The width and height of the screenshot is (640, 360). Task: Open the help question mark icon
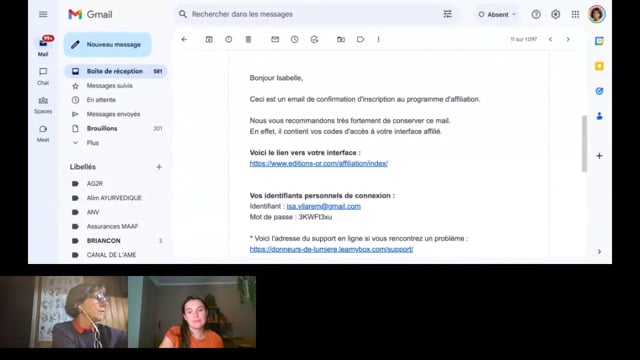536,14
